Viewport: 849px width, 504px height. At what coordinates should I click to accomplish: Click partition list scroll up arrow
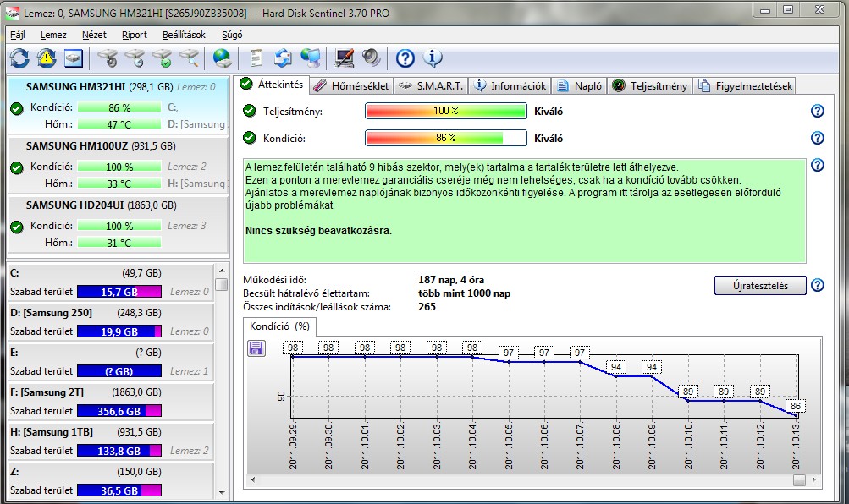[222, 271]
